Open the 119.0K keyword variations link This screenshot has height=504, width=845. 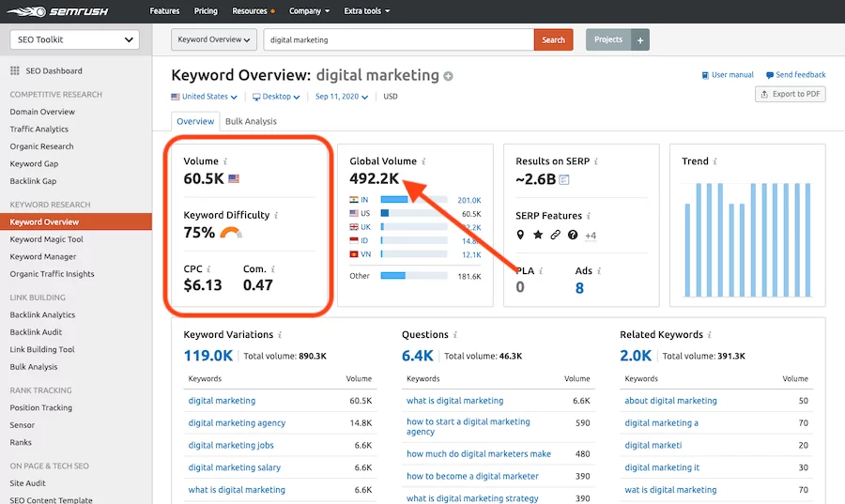click(x=208, y=356)
